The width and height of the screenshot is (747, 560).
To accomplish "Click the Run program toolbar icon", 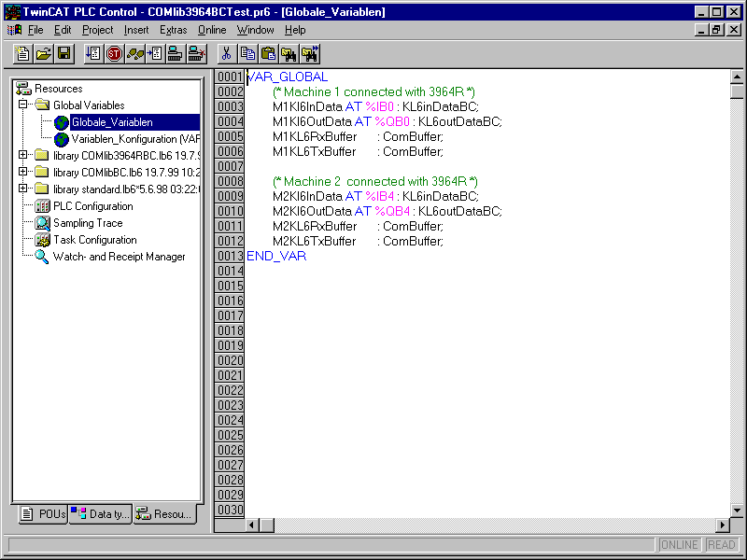I will pyautogui.click(x=93, y=53).
